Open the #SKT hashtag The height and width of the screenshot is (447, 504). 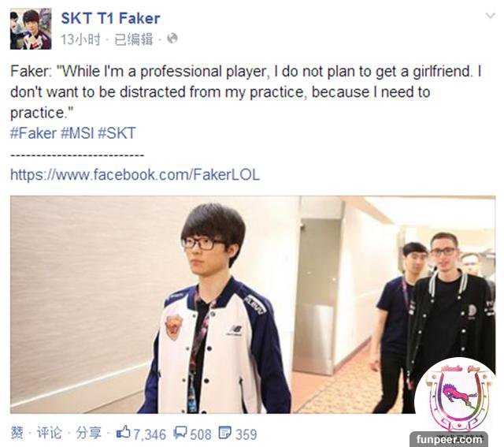(117, 133)
